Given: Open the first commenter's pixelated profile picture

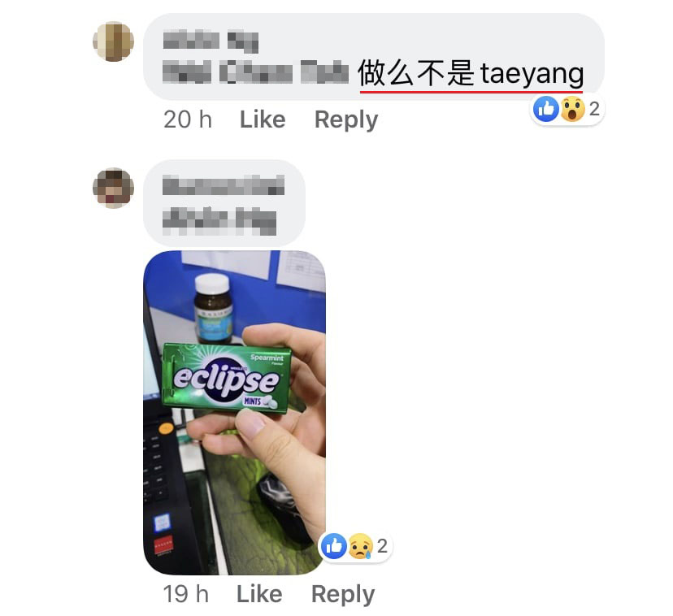Looking at the screenshot, I should 113,41.
